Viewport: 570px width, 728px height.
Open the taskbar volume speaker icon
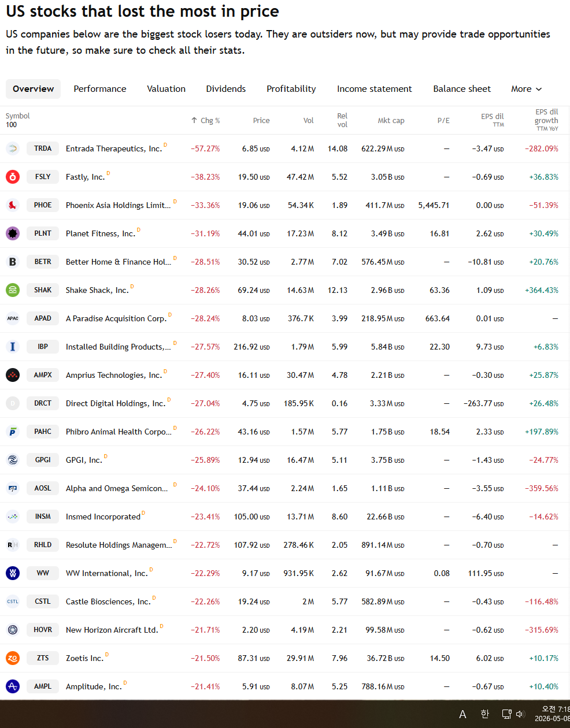click(520, 714)
